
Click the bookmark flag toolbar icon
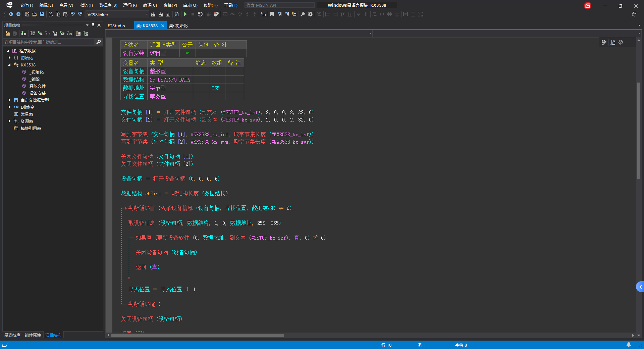point(272,14)
